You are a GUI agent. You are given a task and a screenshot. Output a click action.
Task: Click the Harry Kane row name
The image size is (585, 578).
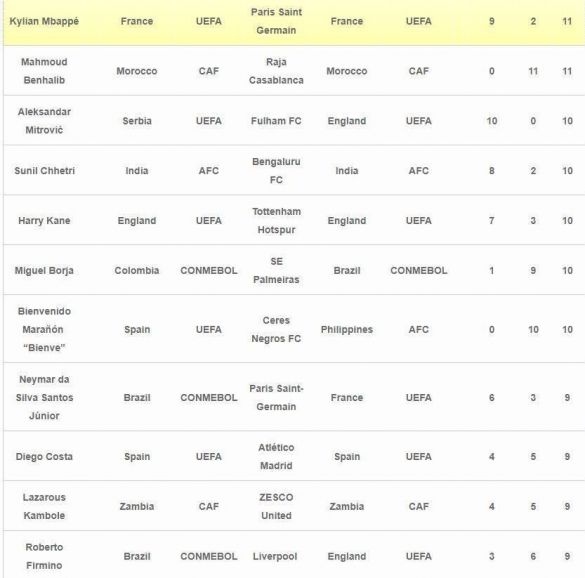(x=44, y=221)
